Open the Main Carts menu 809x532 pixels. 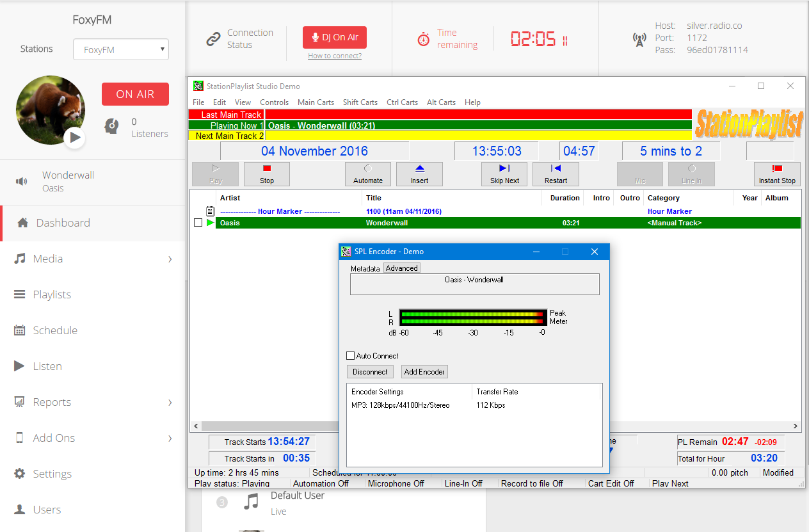point(316,102)
